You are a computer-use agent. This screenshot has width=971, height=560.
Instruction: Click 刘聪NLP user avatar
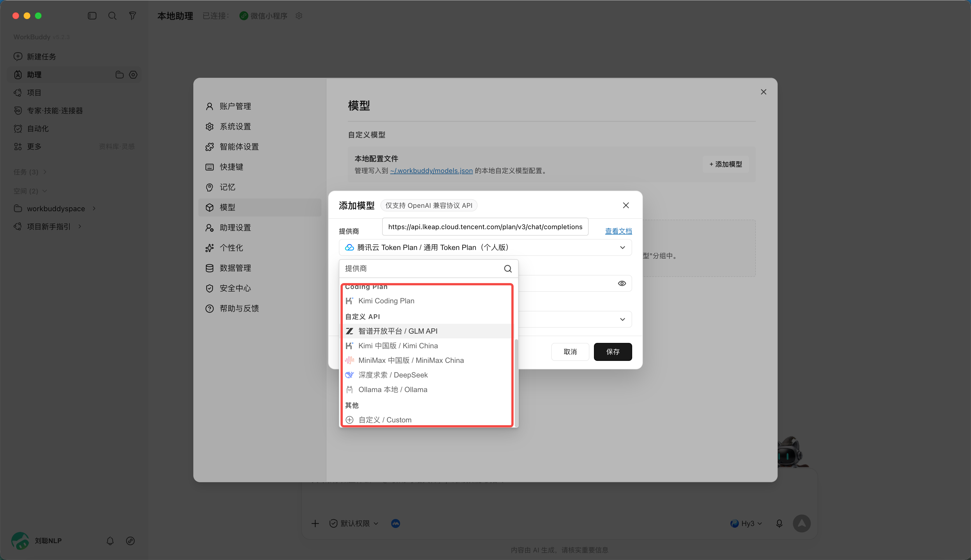pyautogui.click(x=20, y=541)
